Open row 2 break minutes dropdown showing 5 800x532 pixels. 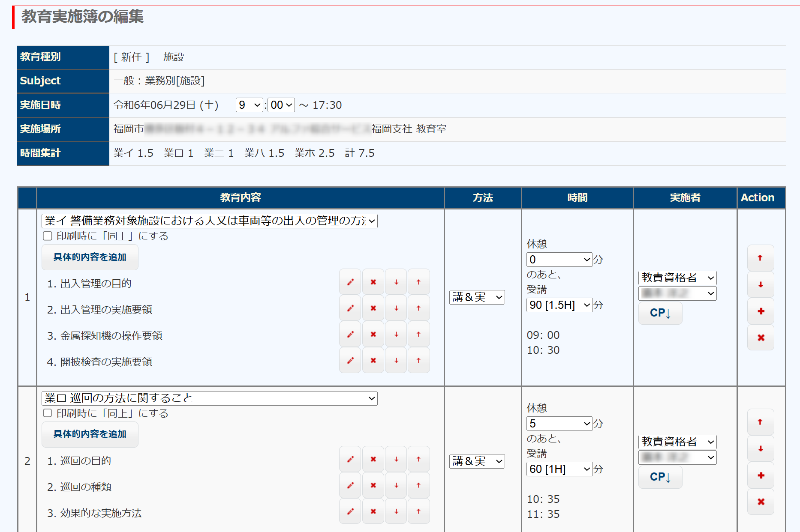point(559,424)
